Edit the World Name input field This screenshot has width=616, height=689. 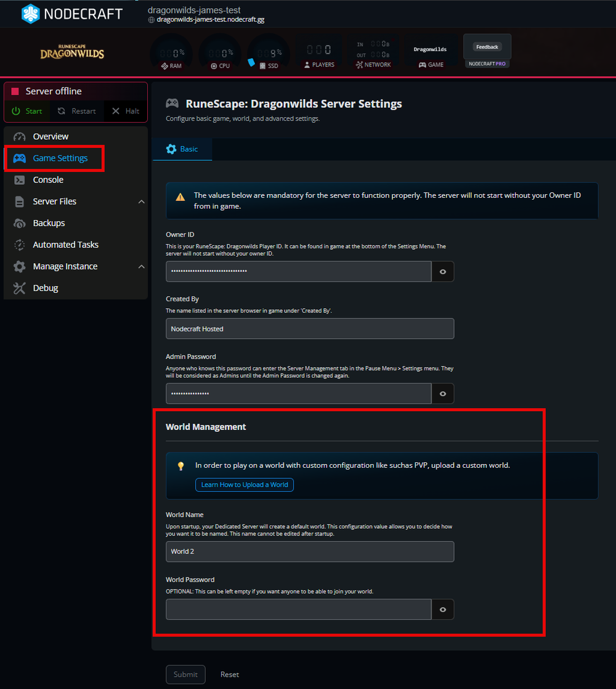click(310, 552)
